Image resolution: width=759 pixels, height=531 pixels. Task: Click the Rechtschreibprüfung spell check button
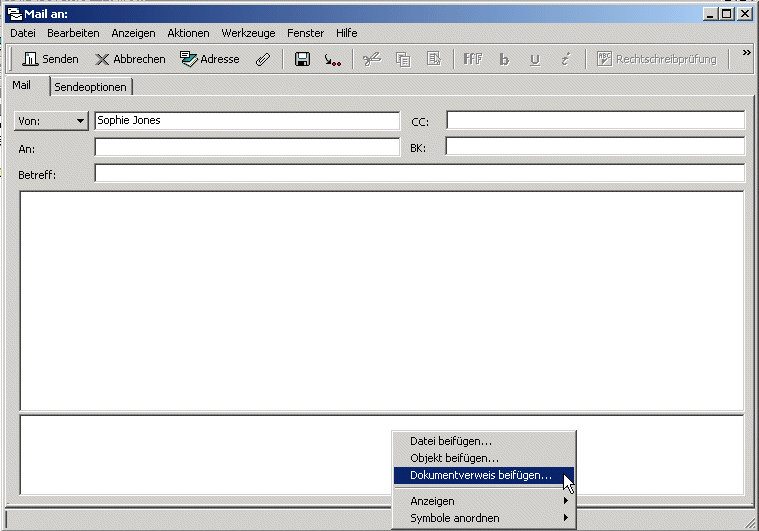coord(657,59)
